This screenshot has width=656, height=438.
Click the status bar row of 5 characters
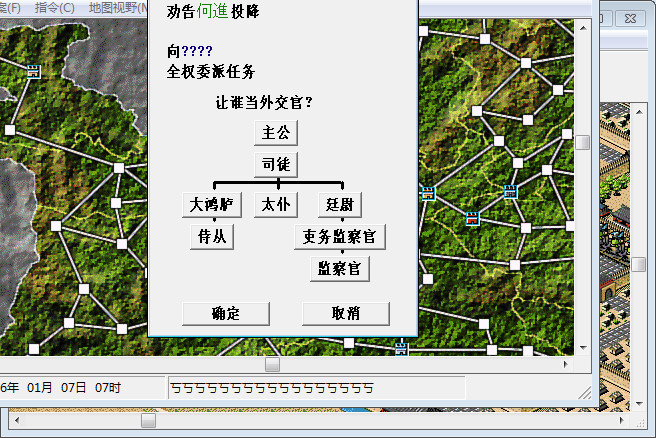point(272,388)
